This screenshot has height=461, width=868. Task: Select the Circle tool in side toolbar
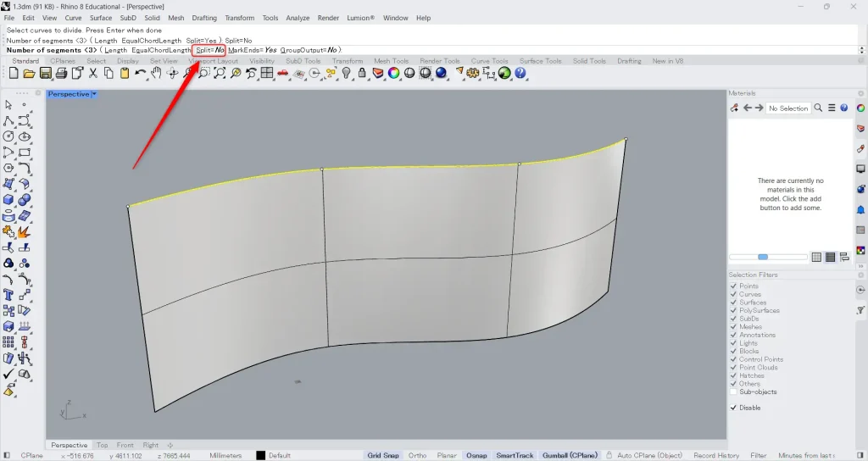(x=8, y=136)
